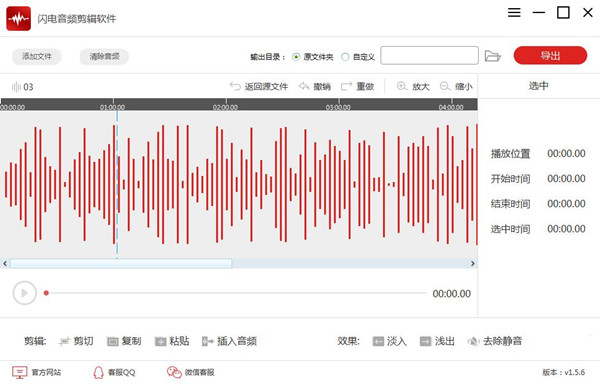Click the blue dashed playhead line
This screenshot has height=384, width=600.
click(x=117, y=184)
